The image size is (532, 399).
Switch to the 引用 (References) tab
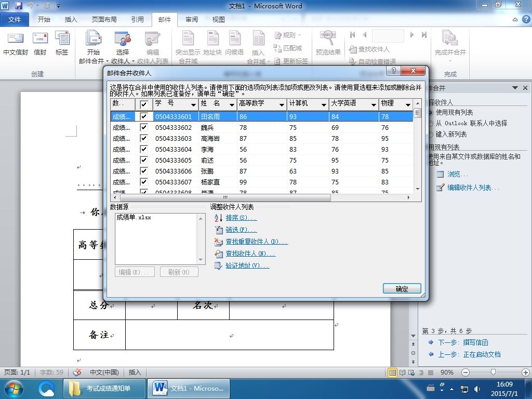coord(137,20)
